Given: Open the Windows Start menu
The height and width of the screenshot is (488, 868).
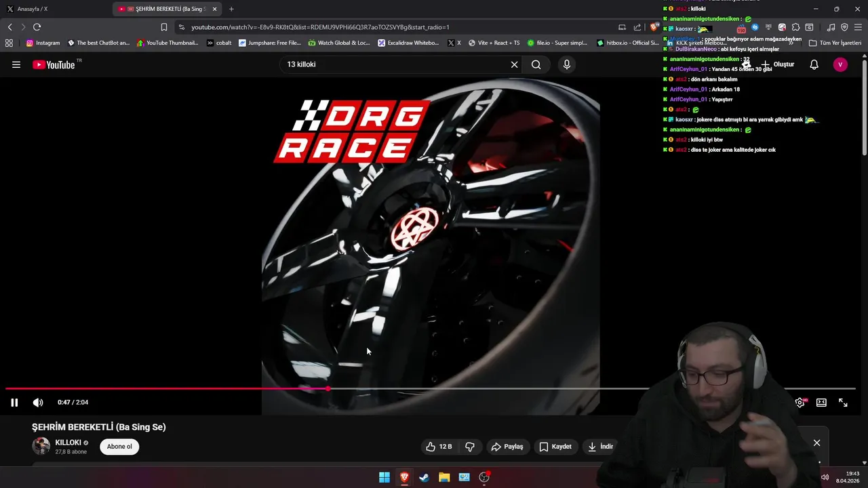Looking at the screenshot, I should coord(384,477).
